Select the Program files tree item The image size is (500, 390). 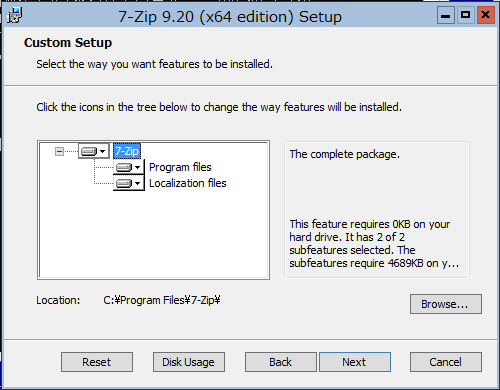click(180, 167)
